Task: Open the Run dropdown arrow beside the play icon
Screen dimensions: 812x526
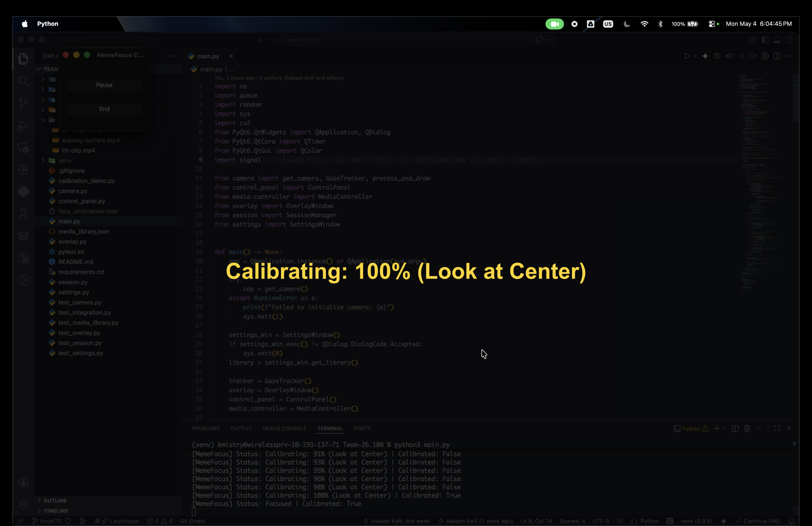Action: point(695,56)
